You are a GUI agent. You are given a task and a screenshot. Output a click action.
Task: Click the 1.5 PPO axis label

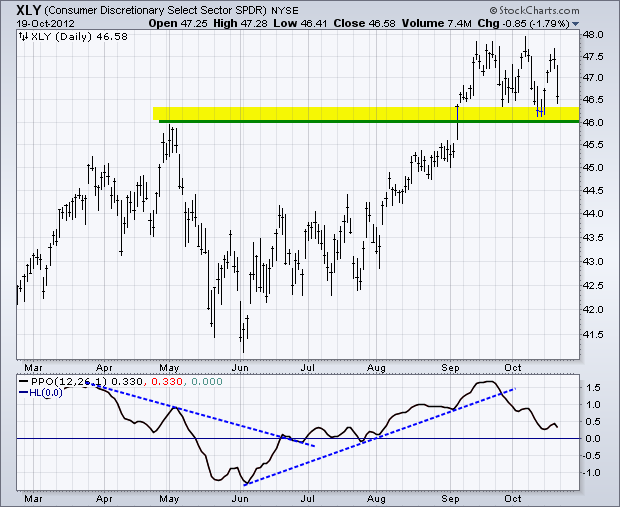click(594, 388)
